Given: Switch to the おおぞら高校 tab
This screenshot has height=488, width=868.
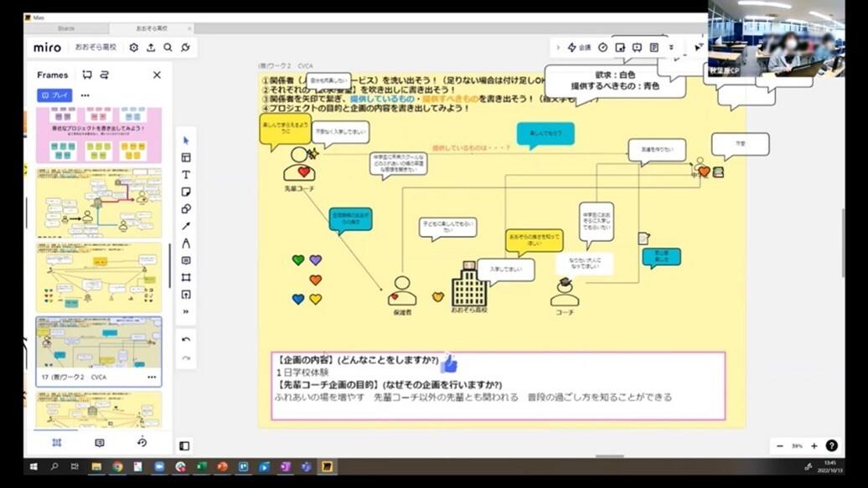Looking at the screenshot, I should tap(151, 28).
